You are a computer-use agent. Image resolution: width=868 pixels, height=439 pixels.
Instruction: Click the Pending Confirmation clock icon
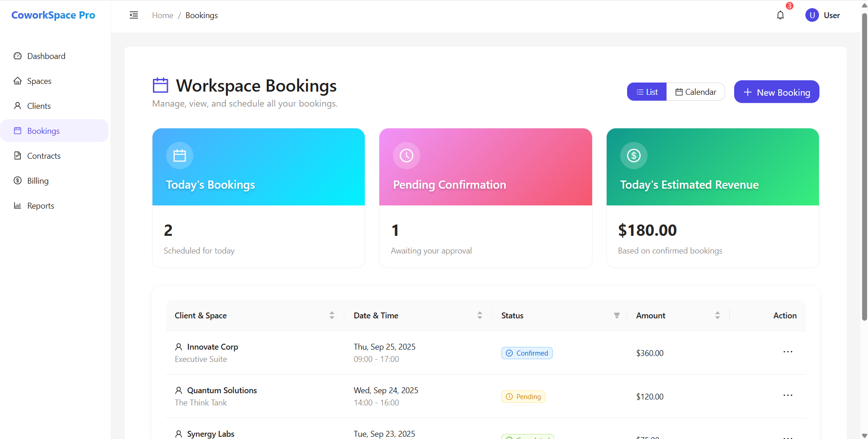tap(407, 156)
